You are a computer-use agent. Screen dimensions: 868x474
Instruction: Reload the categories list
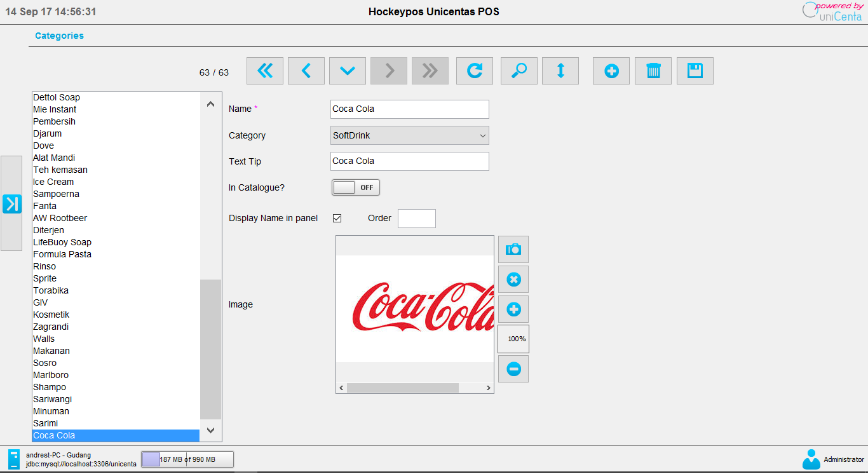point(475,71)
